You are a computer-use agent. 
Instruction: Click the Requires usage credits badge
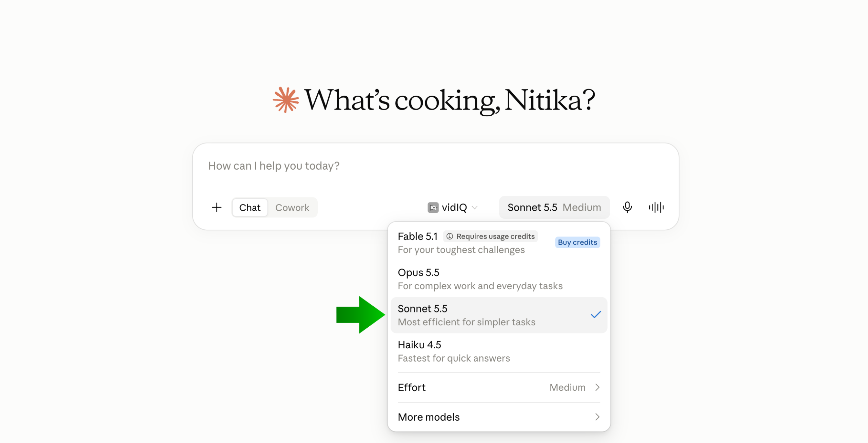tap(490, 236)
